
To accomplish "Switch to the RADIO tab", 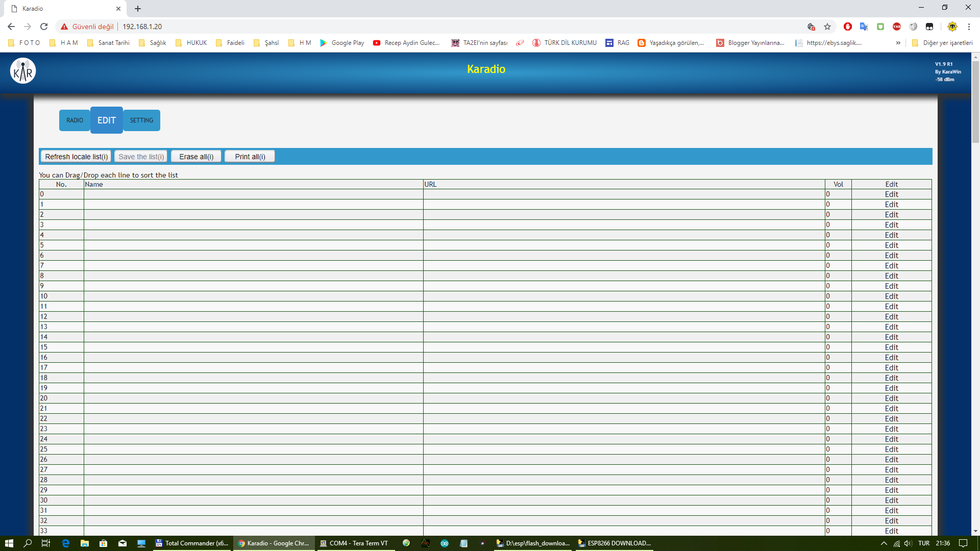I will click(75, 120).
